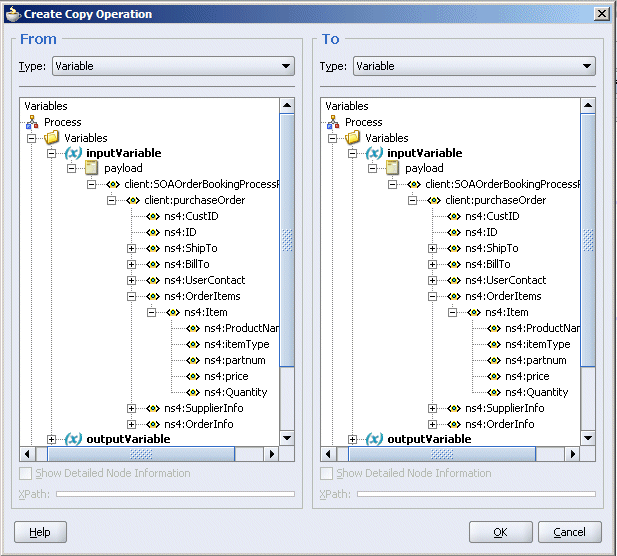Click the Process icon in From tree
The image size is (617, 556).
point(32,122)
